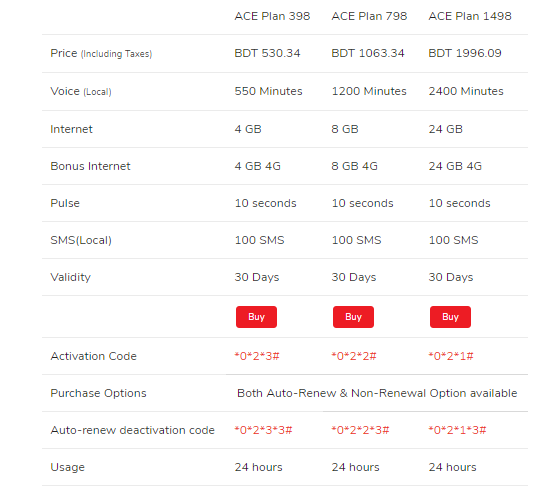This screenshot has height=488, width=556.
Task: Click the 2400 Minutes voice cell
Action: 466,91
